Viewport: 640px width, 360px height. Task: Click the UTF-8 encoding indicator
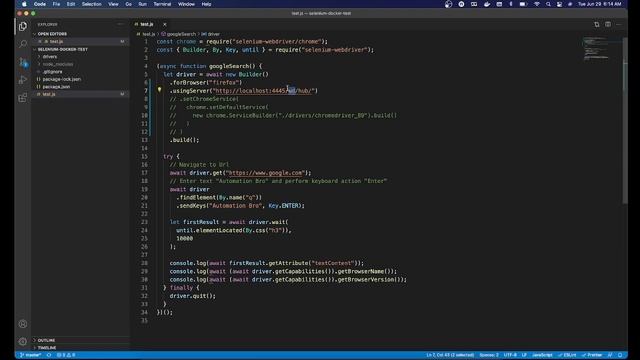click(510, 355)
